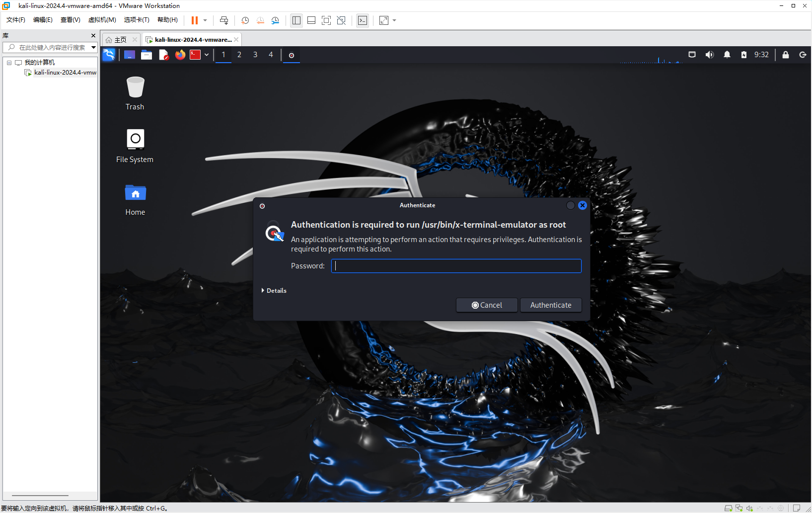The width and height of the screenshot is (812, 513).
Task: Select 我的计算机 in the library
Action: click(x=40, y=63)
